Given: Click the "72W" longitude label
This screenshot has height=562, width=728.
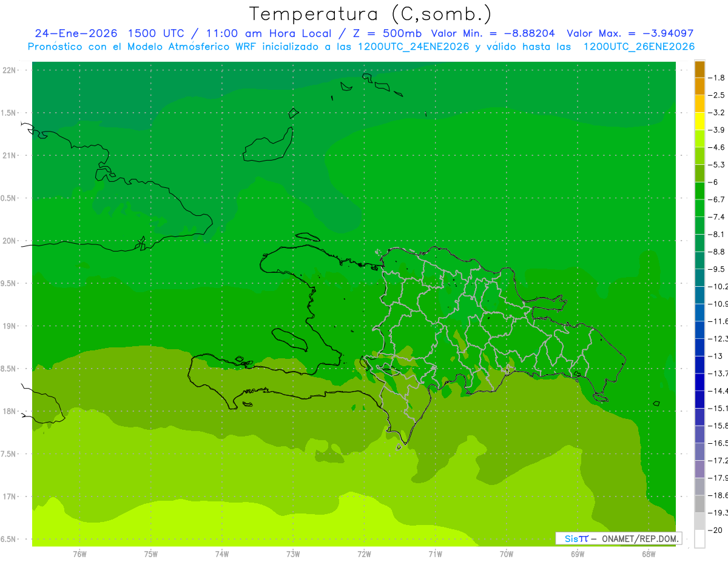Looking at the screenshot, I should coord(364,554).
